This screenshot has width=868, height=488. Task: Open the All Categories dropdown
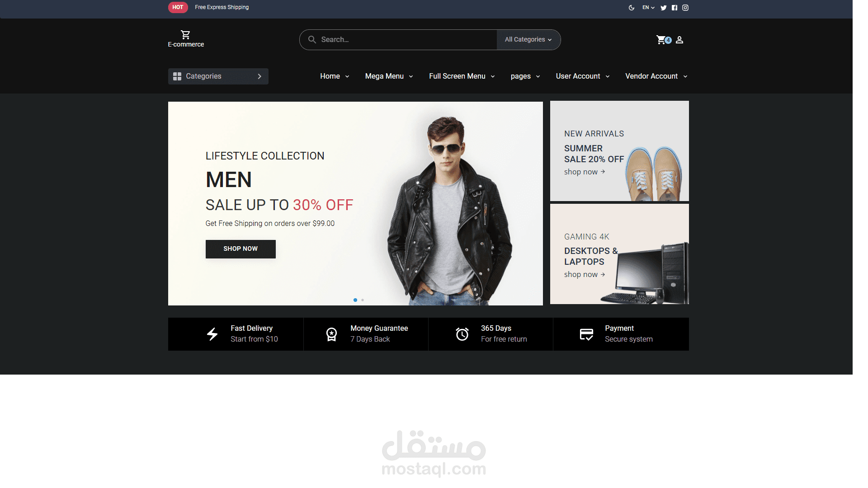pos(528,39)
